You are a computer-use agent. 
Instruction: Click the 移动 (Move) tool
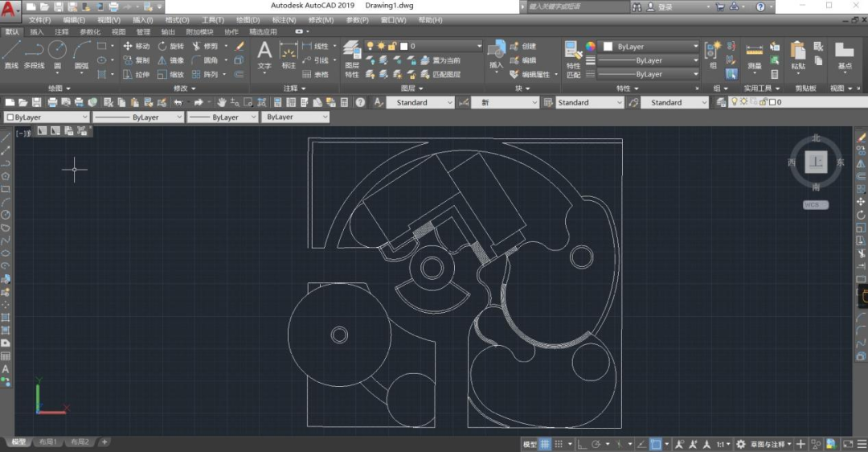pos(136,46)
